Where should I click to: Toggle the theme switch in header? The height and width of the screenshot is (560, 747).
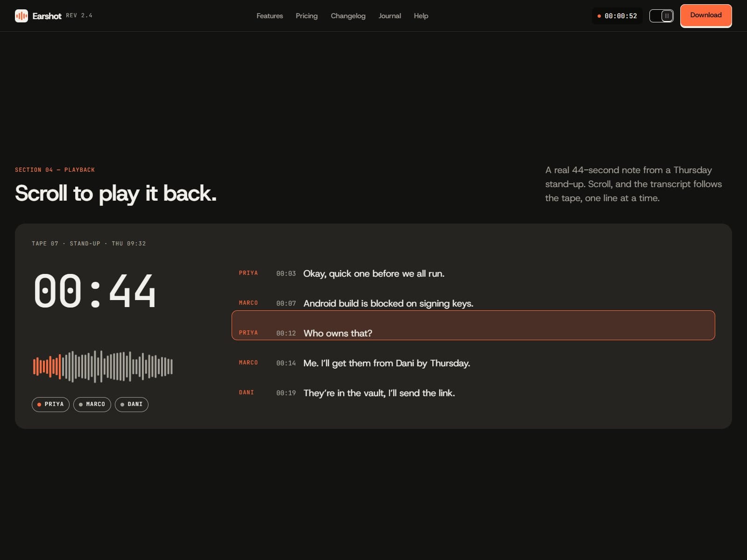pyautogui.click(x=661, y=16)
